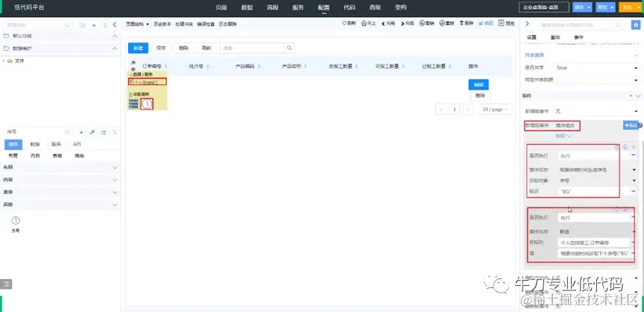644x312 pixels.
Task: Click the 向后 right-arrow toolbar item
Action: [x=408, y=23]
